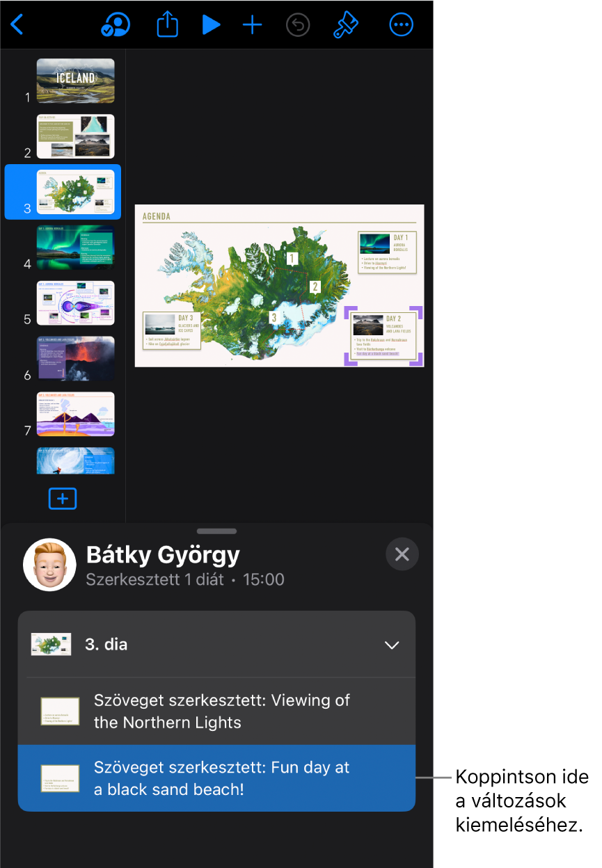
Task: Select slide 4 aurora thumbnail
Action: (75, 248)
